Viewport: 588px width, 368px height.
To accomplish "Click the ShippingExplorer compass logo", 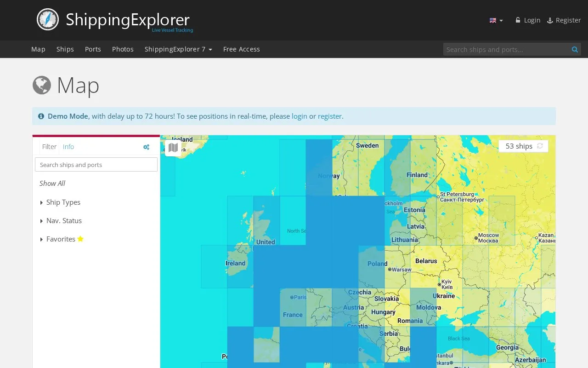I will point(48,19).
